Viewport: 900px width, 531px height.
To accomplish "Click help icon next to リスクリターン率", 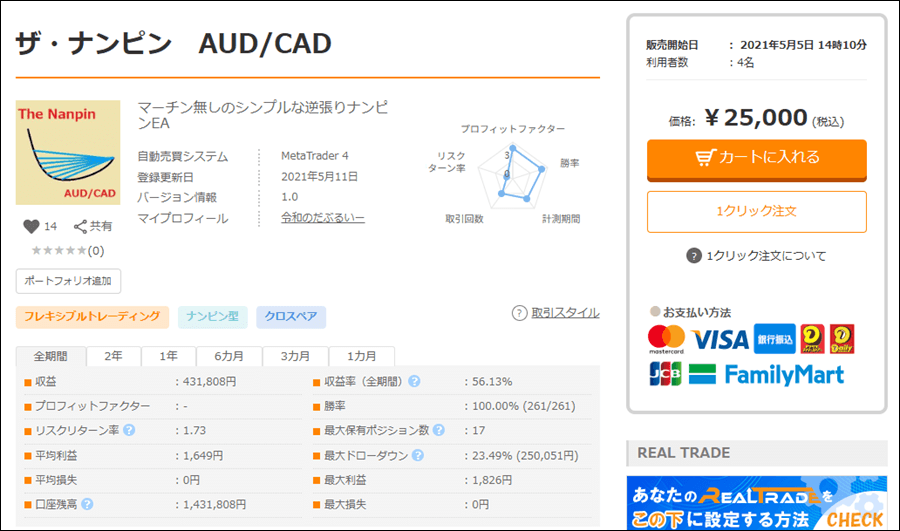I will point(129,431).
